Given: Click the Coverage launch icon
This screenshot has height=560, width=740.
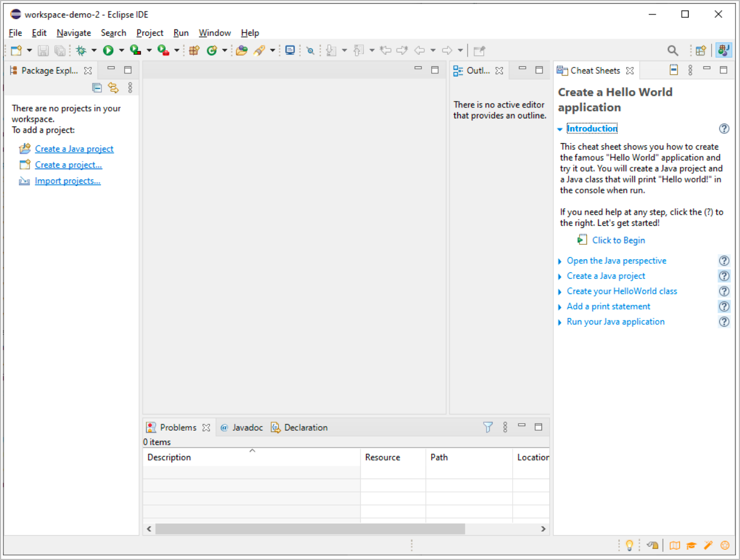Looking at the screenshot, I should point(135,51).
